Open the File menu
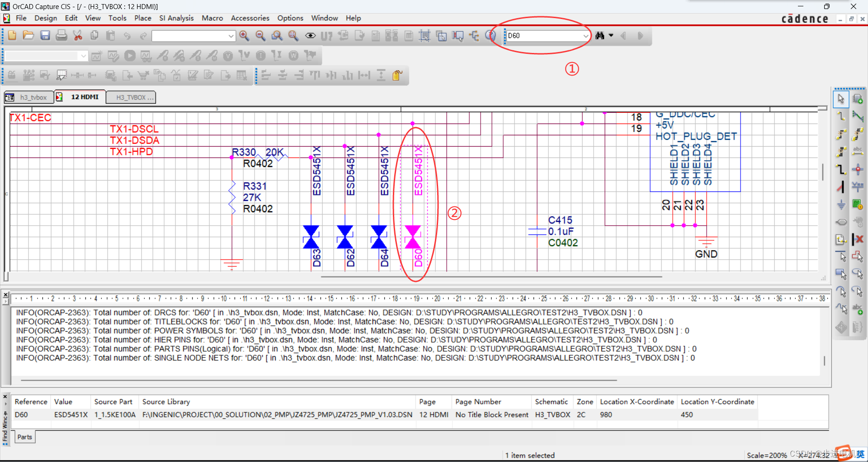Viewport: 868px width, 462px height. (21, 18)
